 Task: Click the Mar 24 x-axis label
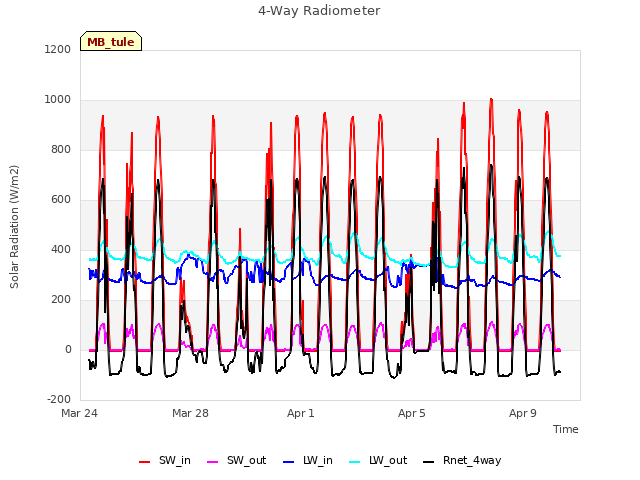pyautogui.click(x=79, y=413)
